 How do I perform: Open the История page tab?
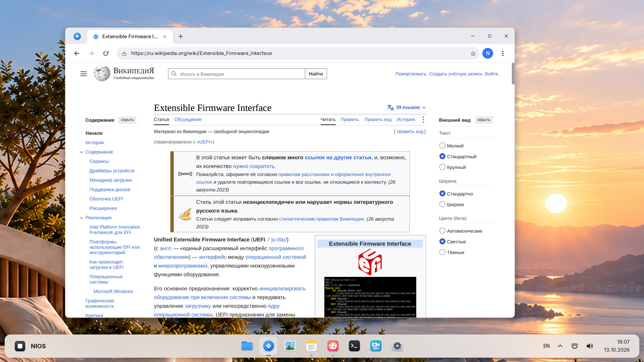pyautogui.click(x=406, y=119)
